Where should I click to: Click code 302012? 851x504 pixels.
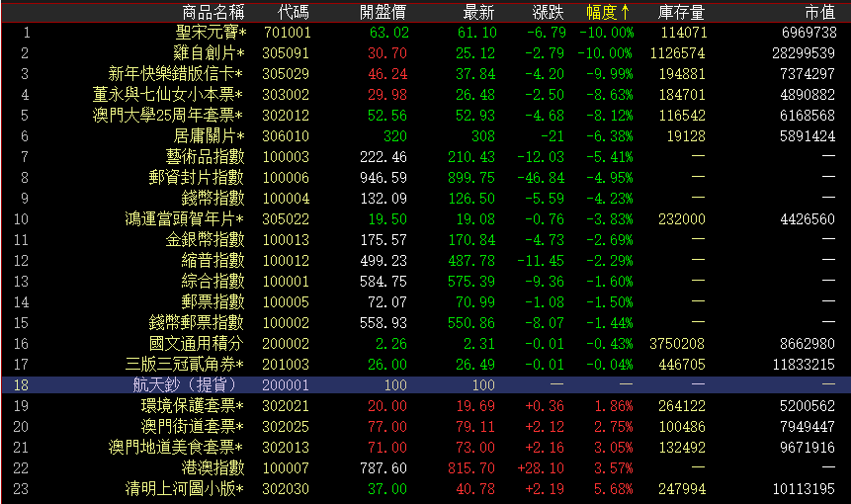point(286,116)
